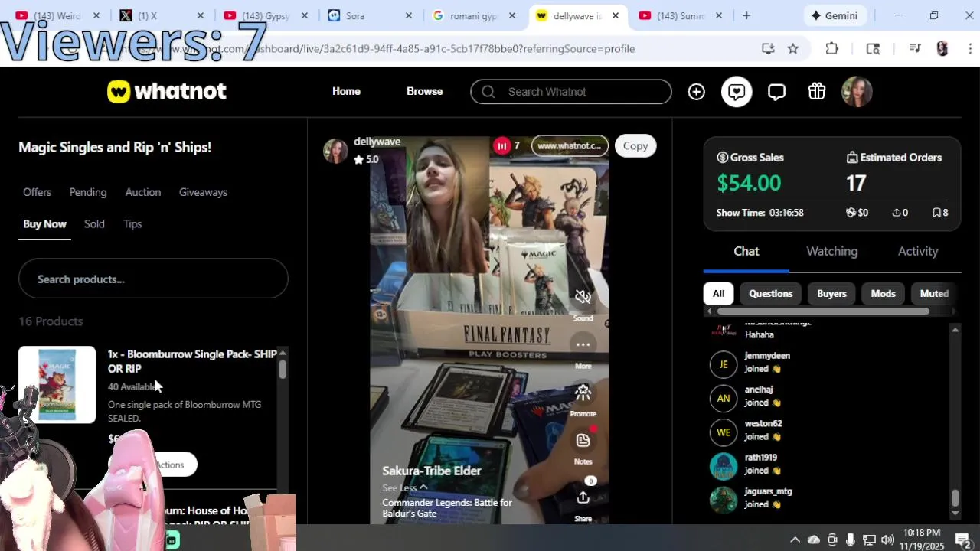Open the profile avatar in header
Image resolution: width=980 pixels, height=551 pixels.
coord(857,92)
